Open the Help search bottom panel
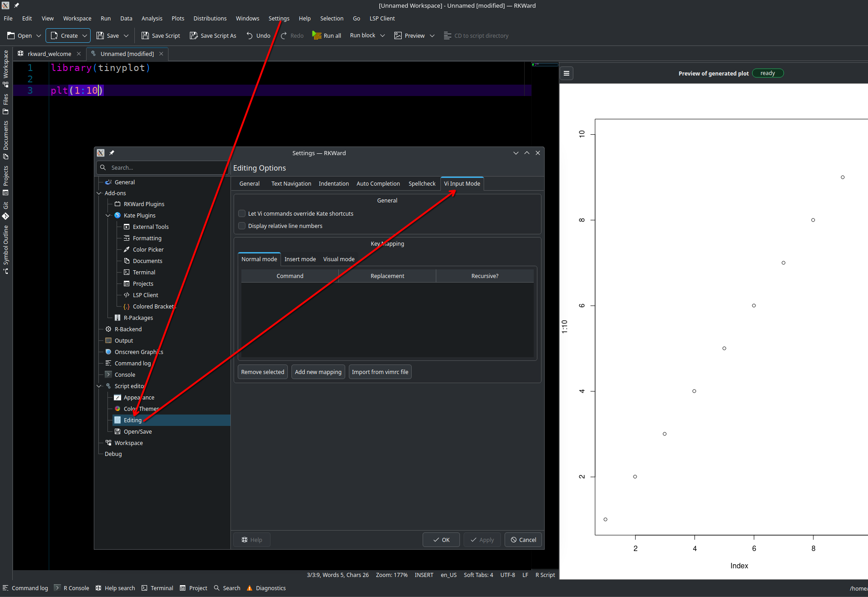Screen dimensions: 868x597 (115, 588)
